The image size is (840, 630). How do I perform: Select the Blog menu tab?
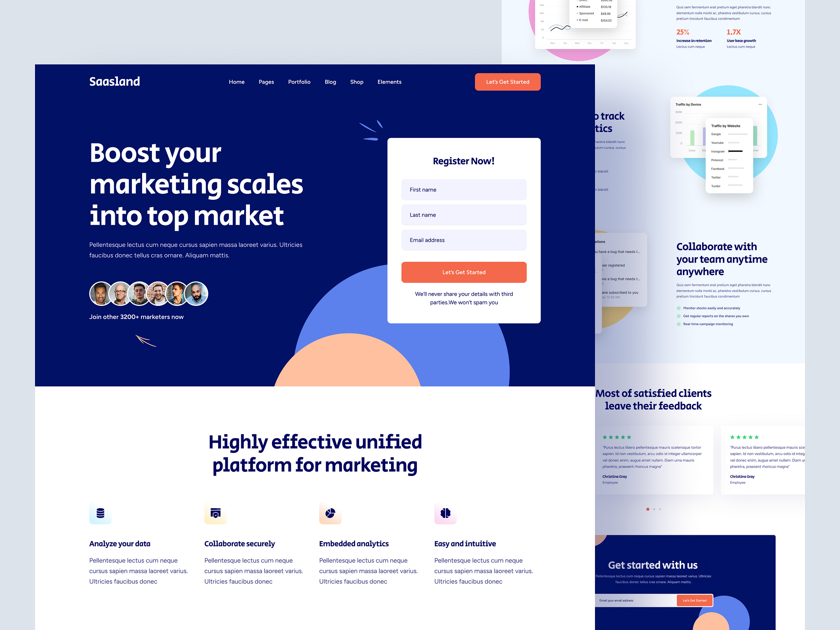click(329, 82)
